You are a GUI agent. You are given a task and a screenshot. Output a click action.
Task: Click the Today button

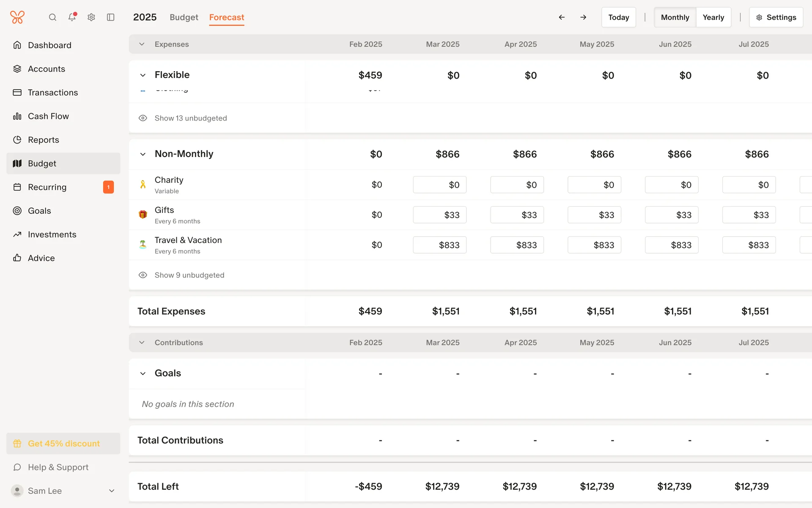(x=618, y=17)
